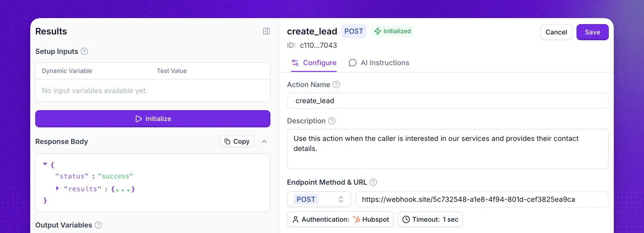The width and height of the screenshot is (644, 233).
Task: Collapse the root JSON object arrow
Action: point(45,164)
